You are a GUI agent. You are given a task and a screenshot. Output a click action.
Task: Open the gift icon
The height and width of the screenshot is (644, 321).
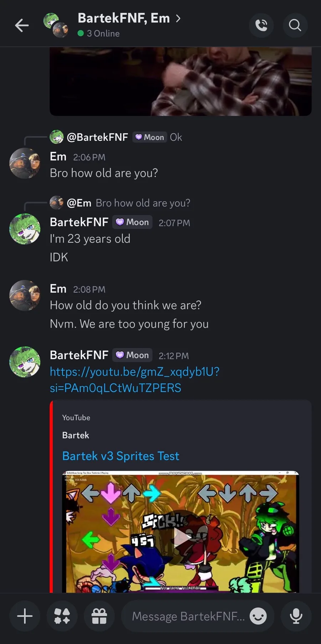click(x=99, y=616)
